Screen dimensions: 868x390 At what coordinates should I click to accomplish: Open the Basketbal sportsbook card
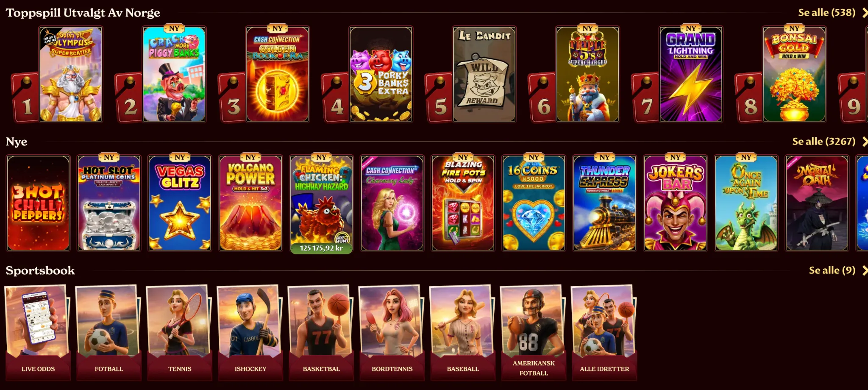pos(320,333)
